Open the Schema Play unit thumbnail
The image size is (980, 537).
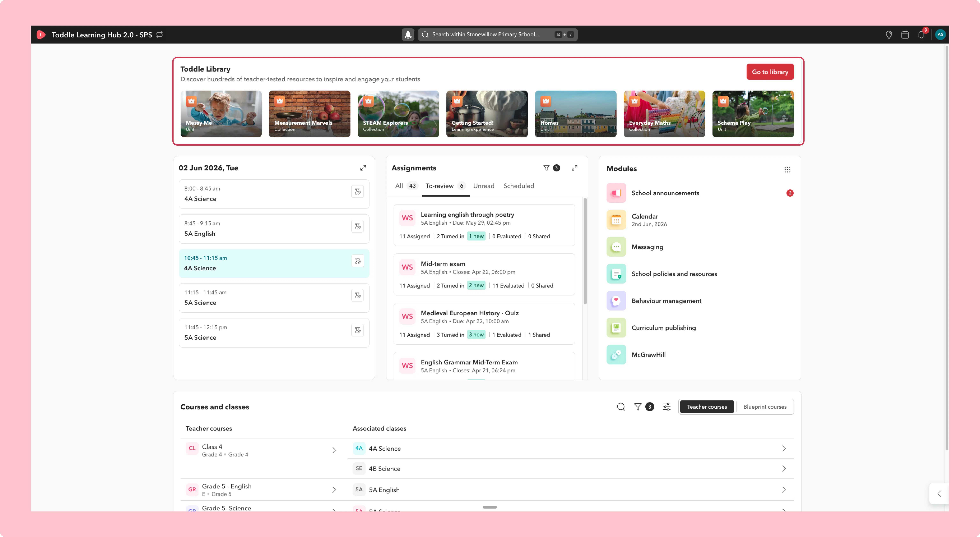coord(753,114)
